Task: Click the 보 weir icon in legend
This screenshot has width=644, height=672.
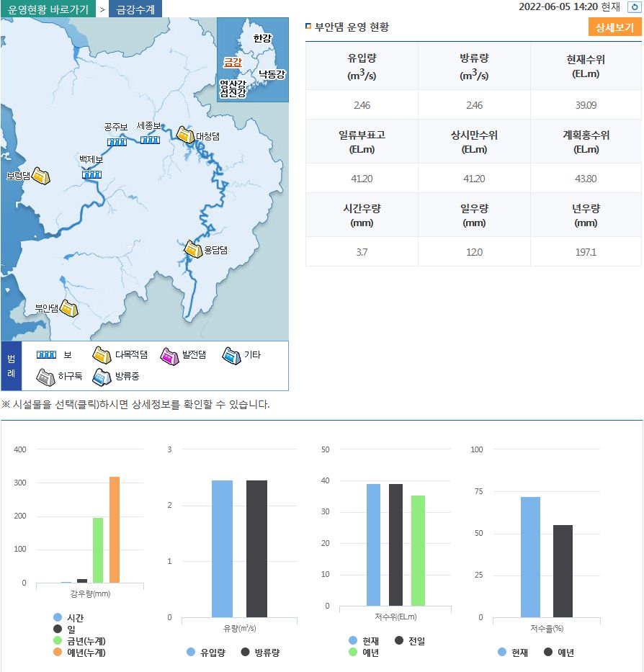Action: (x=46, y=354)
